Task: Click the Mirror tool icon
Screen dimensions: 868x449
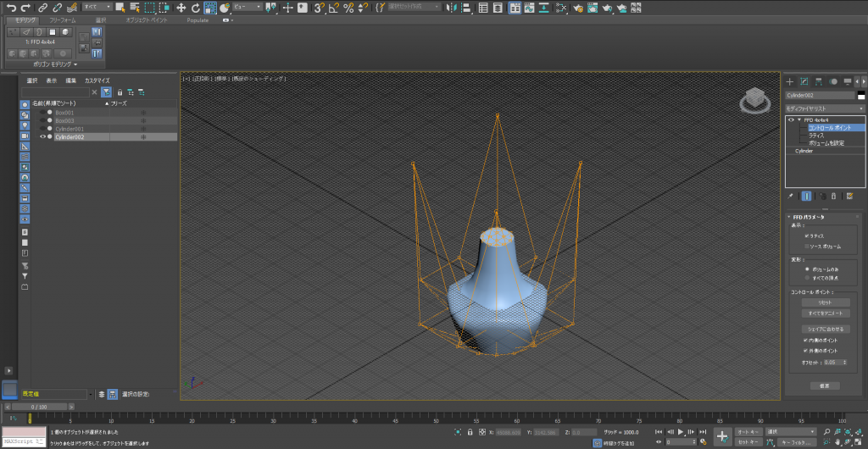Action: (452, 8)
